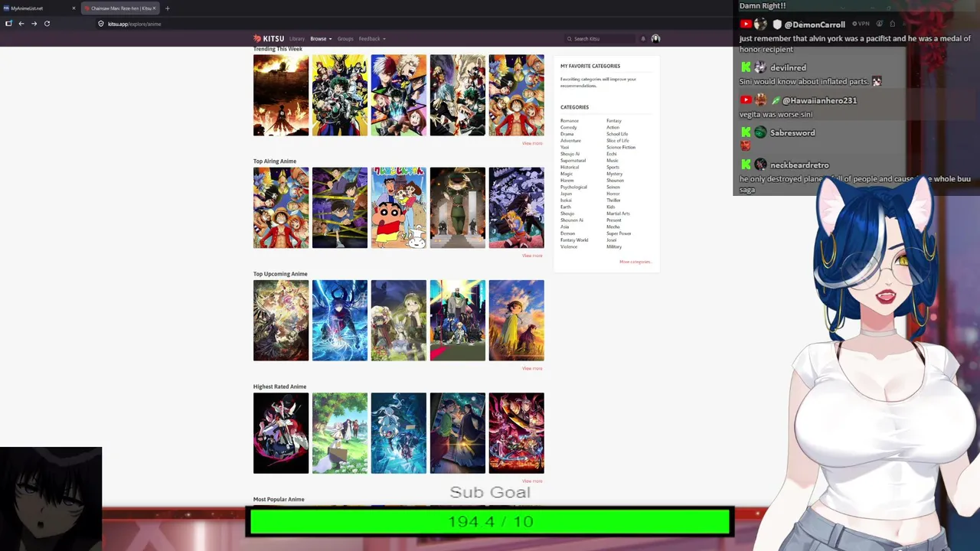
Task: Select the Romance category
Action: tap(570, 121)
